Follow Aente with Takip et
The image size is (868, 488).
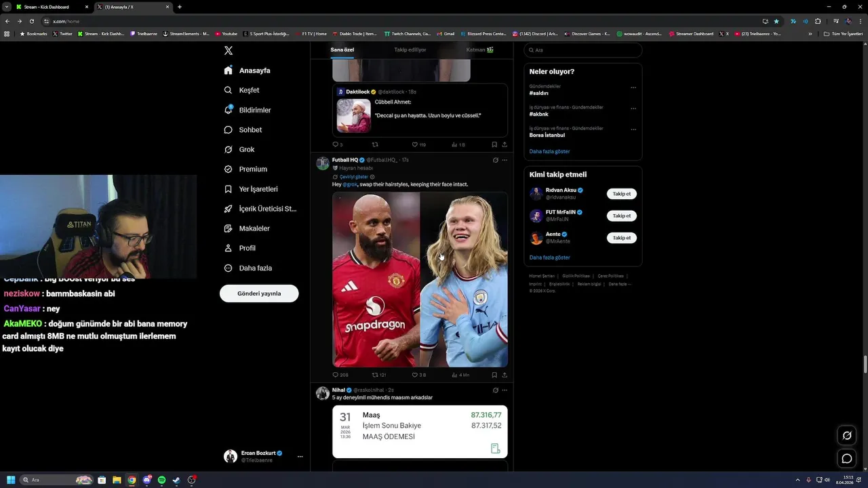(x=622, y=238)
